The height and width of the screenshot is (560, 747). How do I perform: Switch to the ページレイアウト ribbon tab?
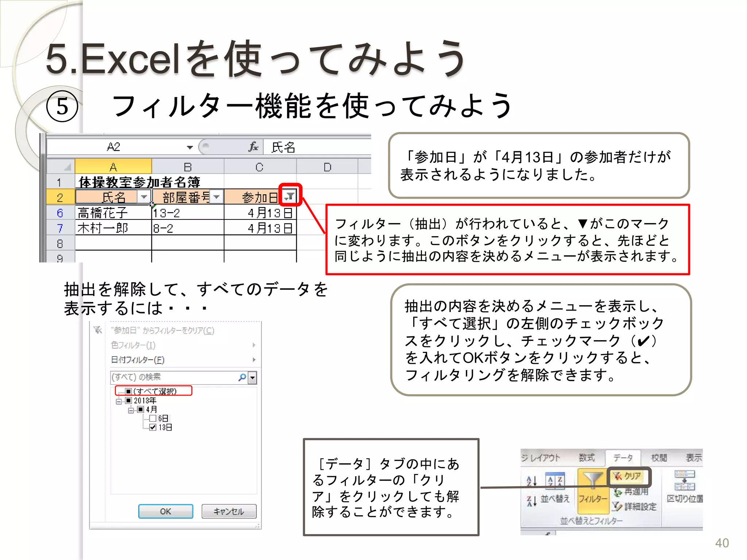[x=541, y=458]
